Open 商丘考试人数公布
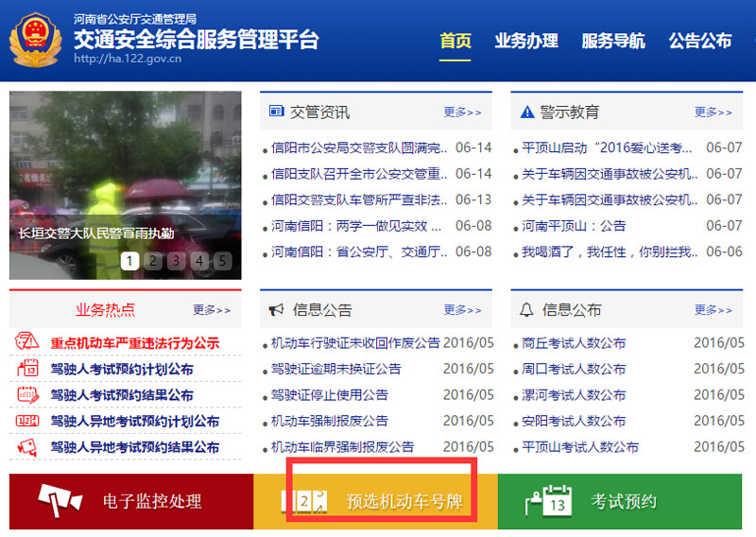Image resolution: width=756 pixels, height=537 pixels. pos(574,343)
